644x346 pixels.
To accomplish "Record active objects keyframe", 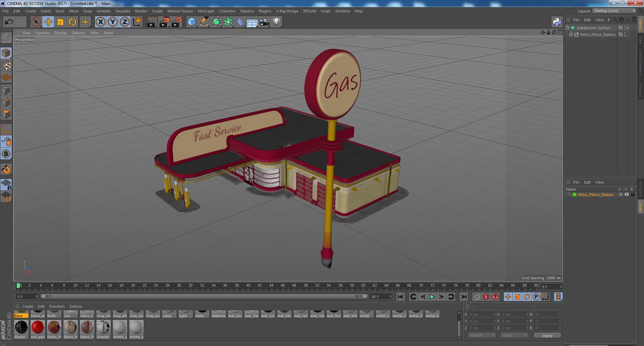I will pos(477,297).
